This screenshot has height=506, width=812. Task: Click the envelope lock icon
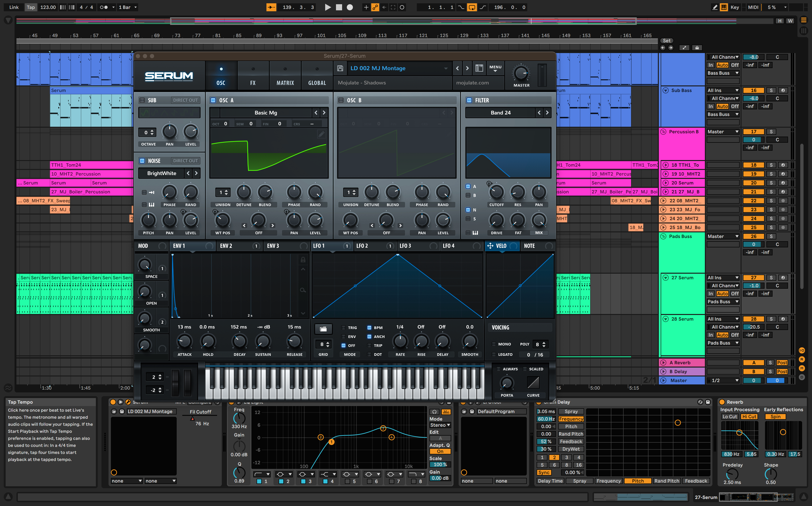pyautogui.click(x=303, y=260)
